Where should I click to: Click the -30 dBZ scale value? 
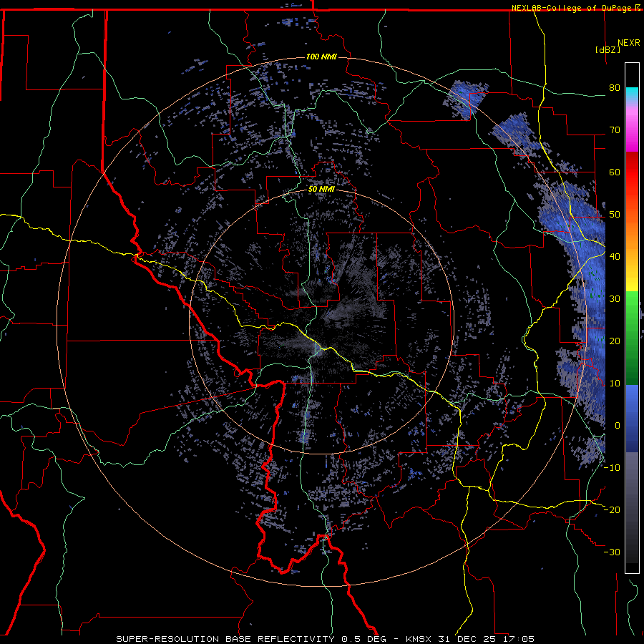pos(612,552)
